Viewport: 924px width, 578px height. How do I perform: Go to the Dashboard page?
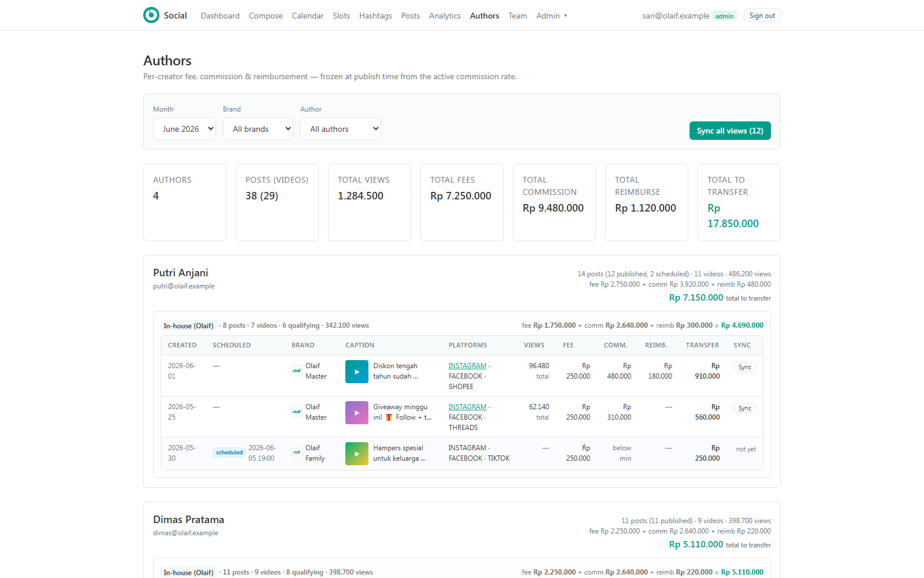[220, 16]
